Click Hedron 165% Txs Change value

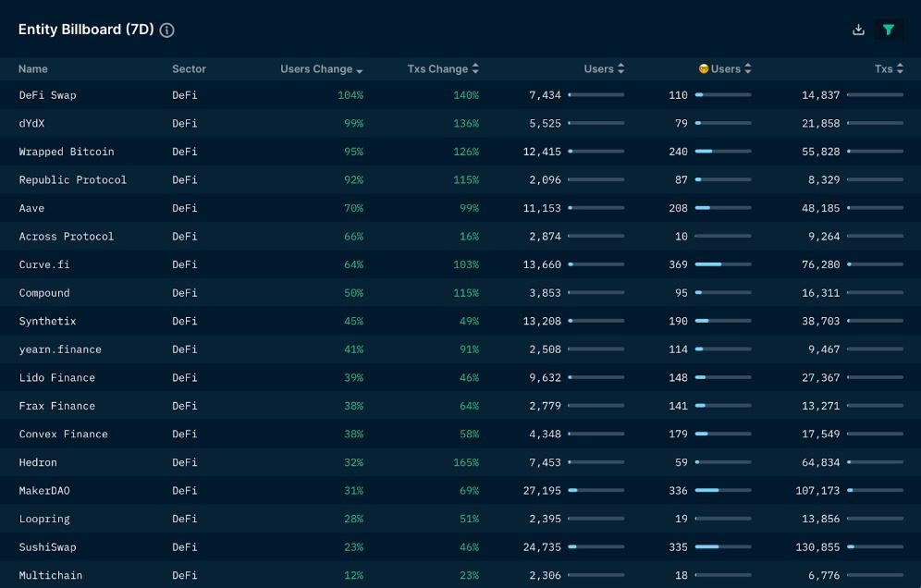tap(466, 462)
